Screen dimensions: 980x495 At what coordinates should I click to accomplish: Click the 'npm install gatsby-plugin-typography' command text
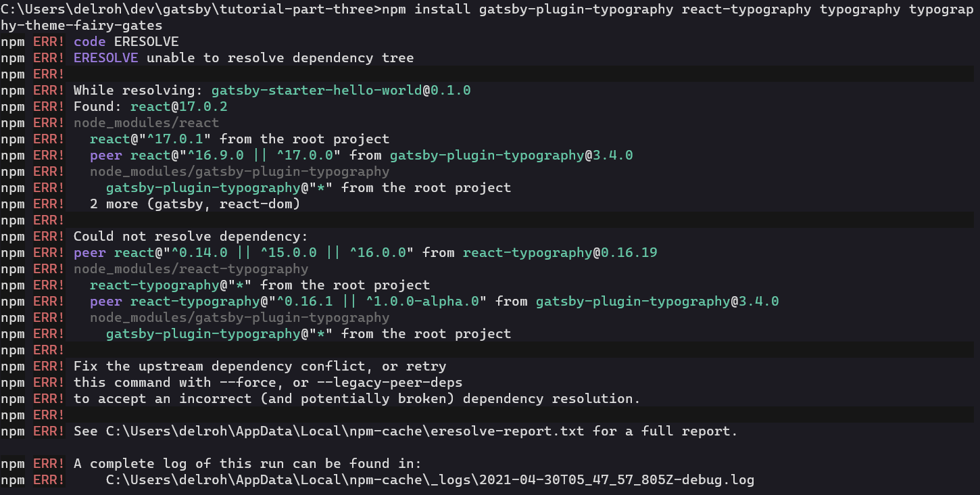[527, 9]
